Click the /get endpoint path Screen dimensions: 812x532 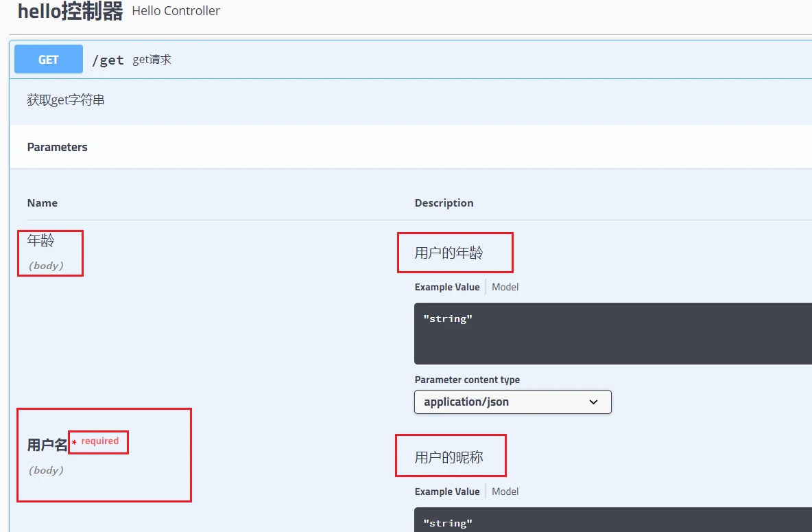(108, 60)
